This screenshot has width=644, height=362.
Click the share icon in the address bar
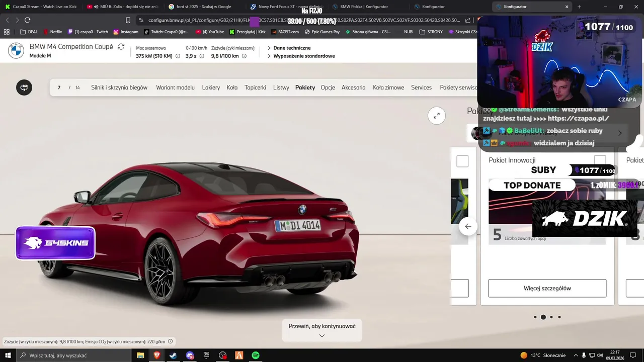tap(468, 20)
